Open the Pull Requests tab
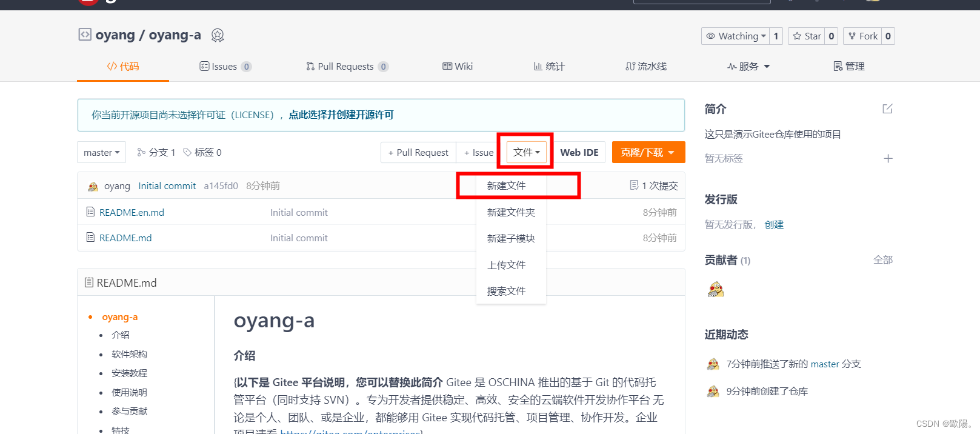The height and width of the screenshot is (434, 980). point(347,66)
